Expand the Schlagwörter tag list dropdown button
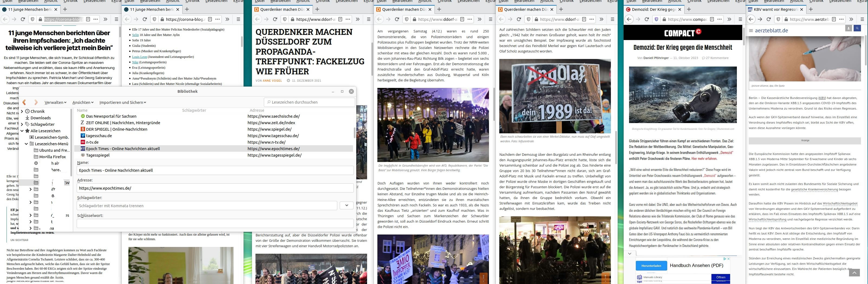This screenshot has width=868, height=284. [x=346, y=205]
